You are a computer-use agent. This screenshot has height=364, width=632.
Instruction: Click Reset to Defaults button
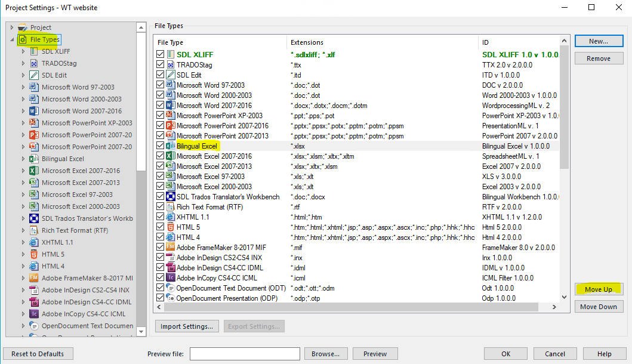pyautogui.click(x=38, y=354)
